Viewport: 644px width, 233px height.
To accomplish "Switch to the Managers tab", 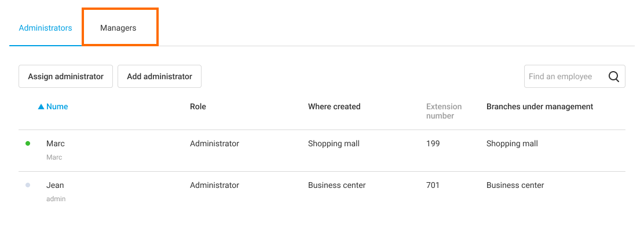I will [119, 28].
